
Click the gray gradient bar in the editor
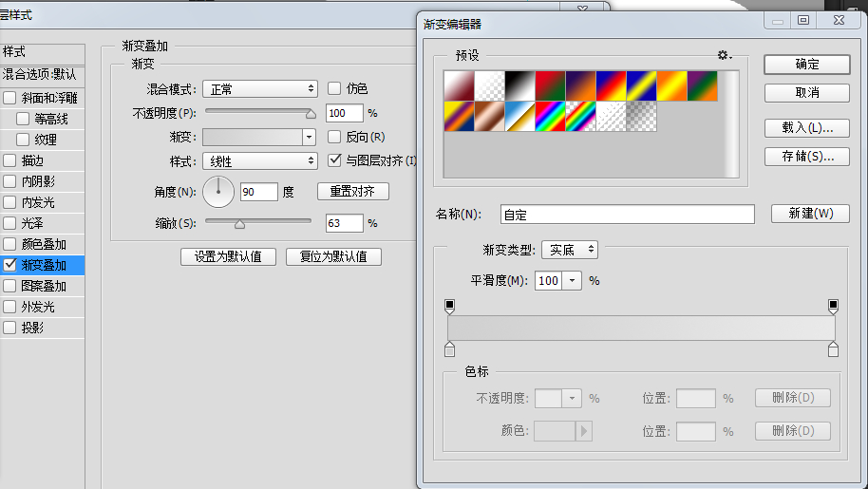641,328
